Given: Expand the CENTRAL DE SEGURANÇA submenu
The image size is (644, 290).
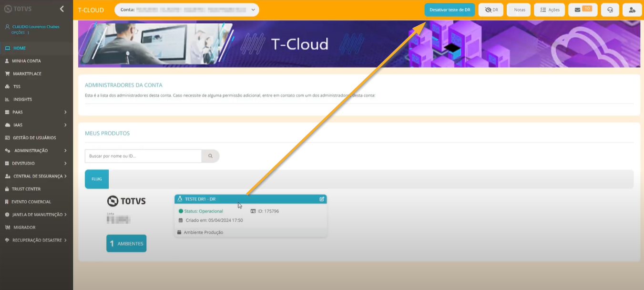Looking at the screenshot, I should tap(65, 176).
